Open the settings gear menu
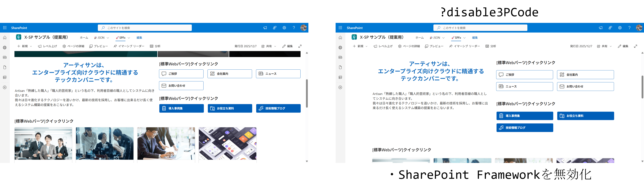 pos(284,27)
